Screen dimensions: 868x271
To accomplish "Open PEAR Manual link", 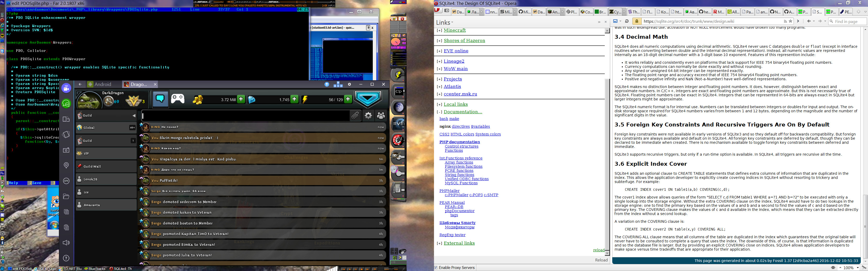I will (452, 203).
